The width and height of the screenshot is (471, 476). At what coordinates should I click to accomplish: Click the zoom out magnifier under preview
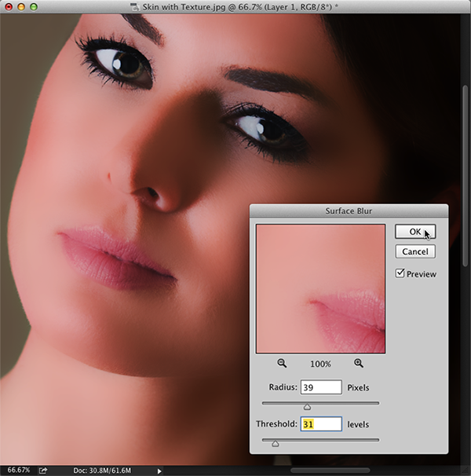tap(282, 363)
